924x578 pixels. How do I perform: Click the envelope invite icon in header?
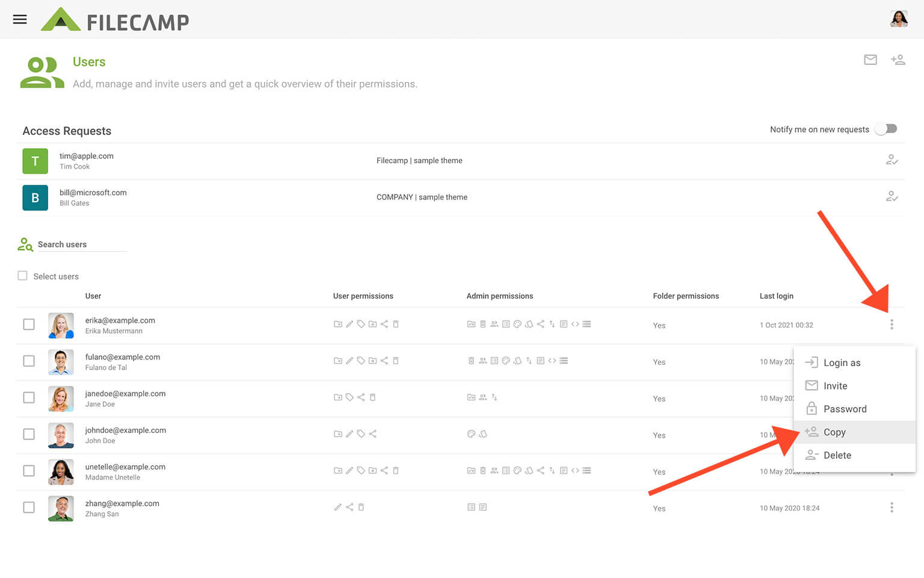click(870, 60)
